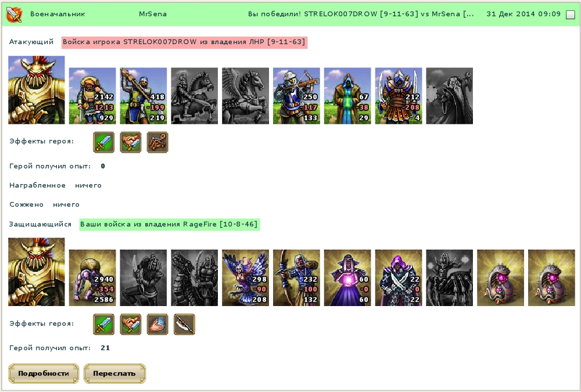The width and height of the screenshot is (581, 392).
Task: Click the defender's curved blade effect icon
Action: 184,325
